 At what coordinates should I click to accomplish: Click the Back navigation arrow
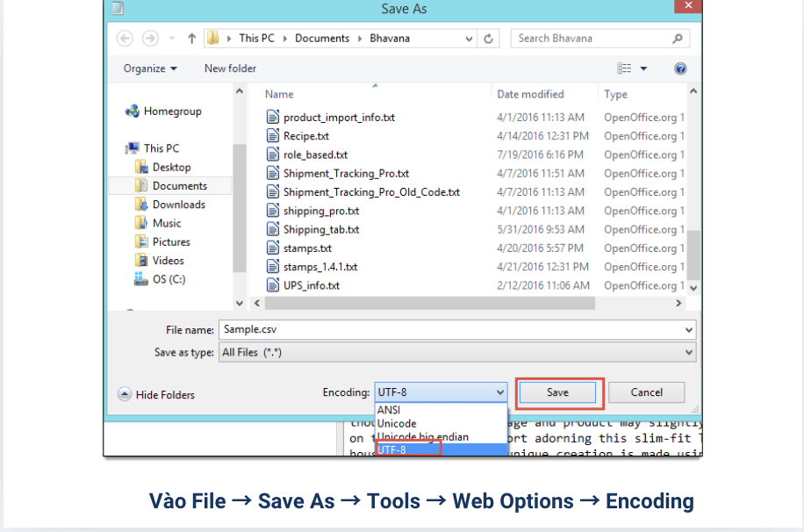[125, 39]
